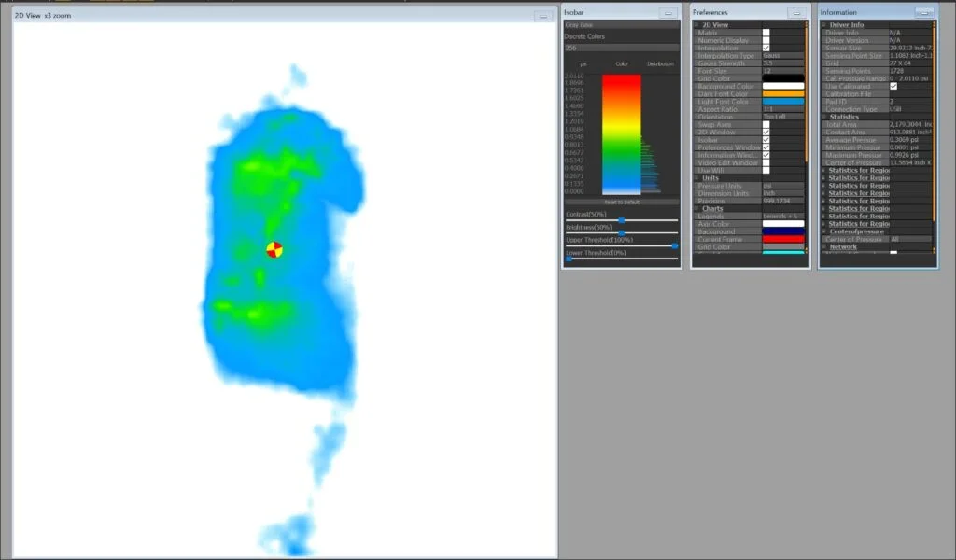Open the orange Dark Font Color swatch
This screenshot has width=956, height=560.
782,93
